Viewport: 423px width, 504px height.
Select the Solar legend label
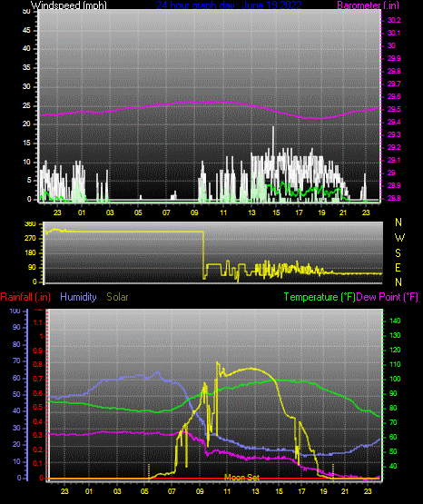click(x=118, y=297)
